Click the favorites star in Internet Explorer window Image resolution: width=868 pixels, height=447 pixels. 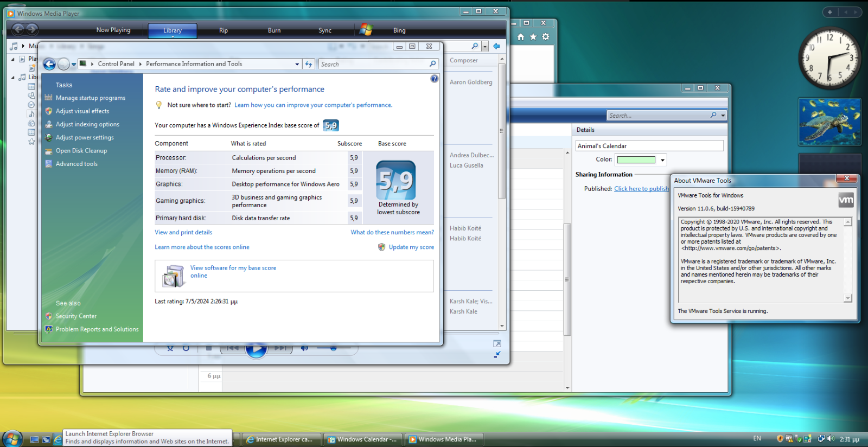tap(533, 37)
